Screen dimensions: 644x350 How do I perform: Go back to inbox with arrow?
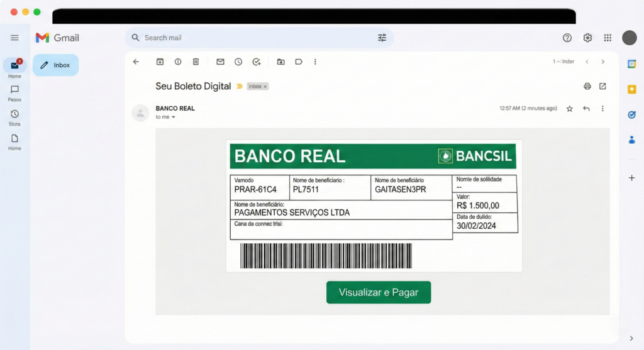pos(136,62)
